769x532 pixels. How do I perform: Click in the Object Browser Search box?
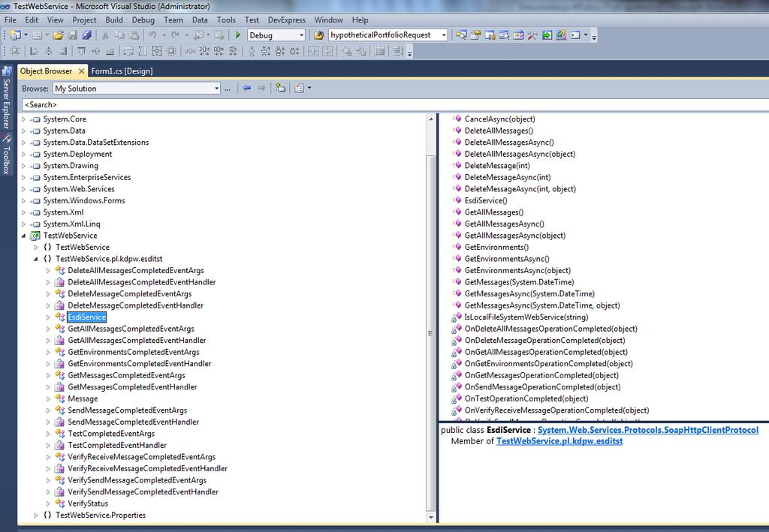pyautogui.click(x=395, y=105)
